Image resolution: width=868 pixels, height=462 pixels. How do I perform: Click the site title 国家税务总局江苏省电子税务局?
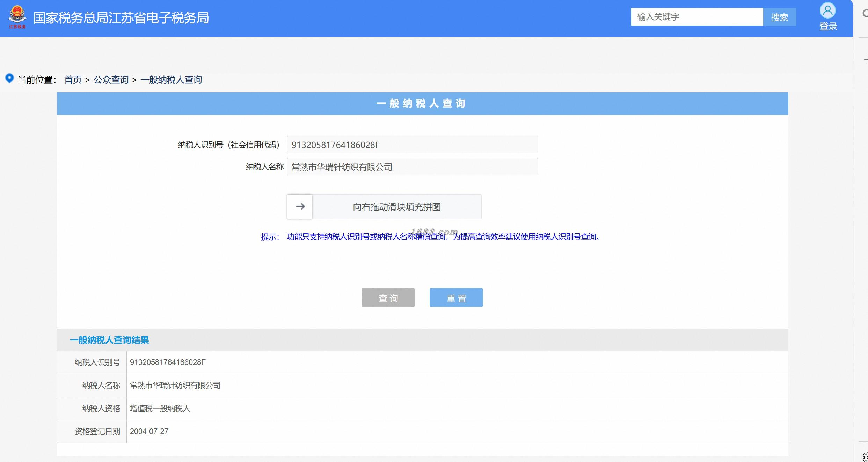tap(121, 18)
